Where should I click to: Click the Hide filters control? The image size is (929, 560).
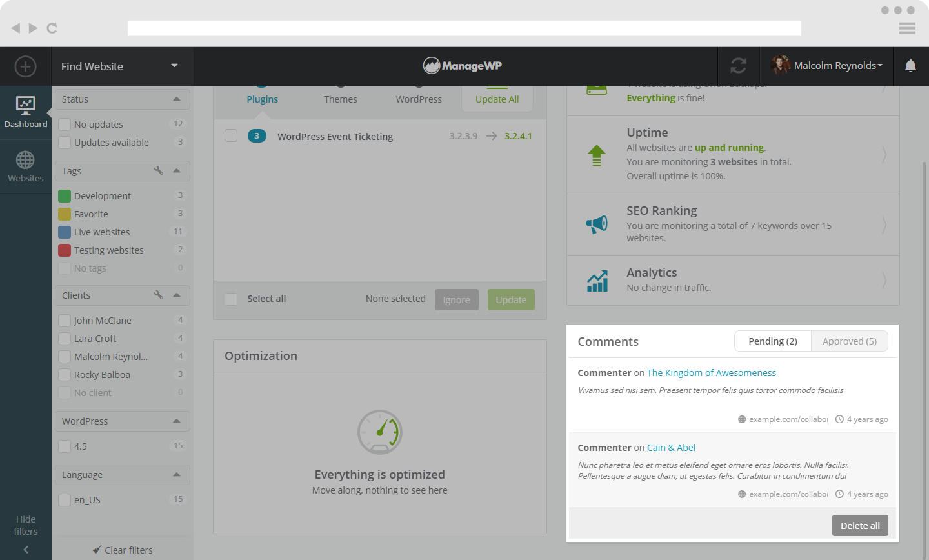click(26, 525)
